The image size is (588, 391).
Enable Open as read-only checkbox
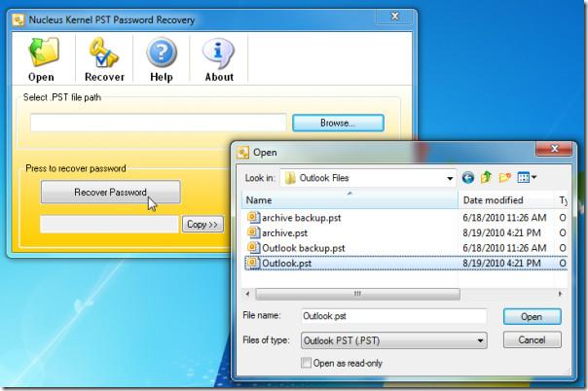pos(306,363)
